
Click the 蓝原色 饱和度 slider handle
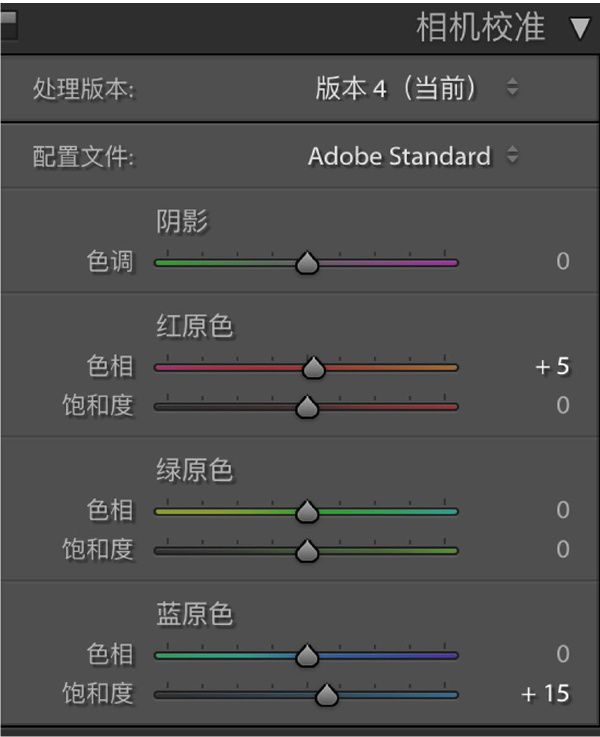click(x=326, y=694)
